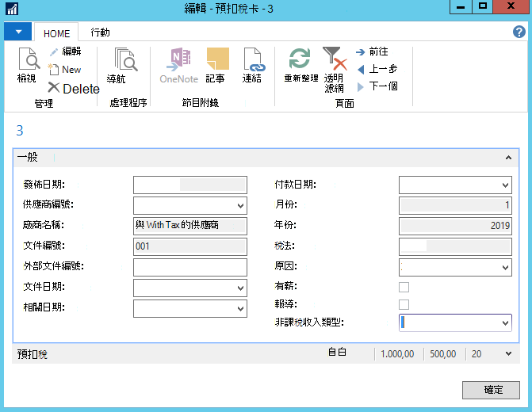The width and height of the screenshot is (532, 412).
Task: Close the 預扣稅卡 window
Action: coord(511,7)
